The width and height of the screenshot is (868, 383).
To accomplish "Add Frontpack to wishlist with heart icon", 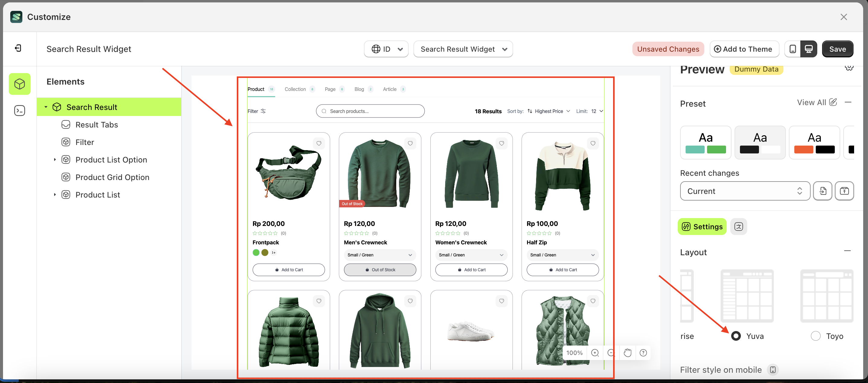I will coord(319,143).
